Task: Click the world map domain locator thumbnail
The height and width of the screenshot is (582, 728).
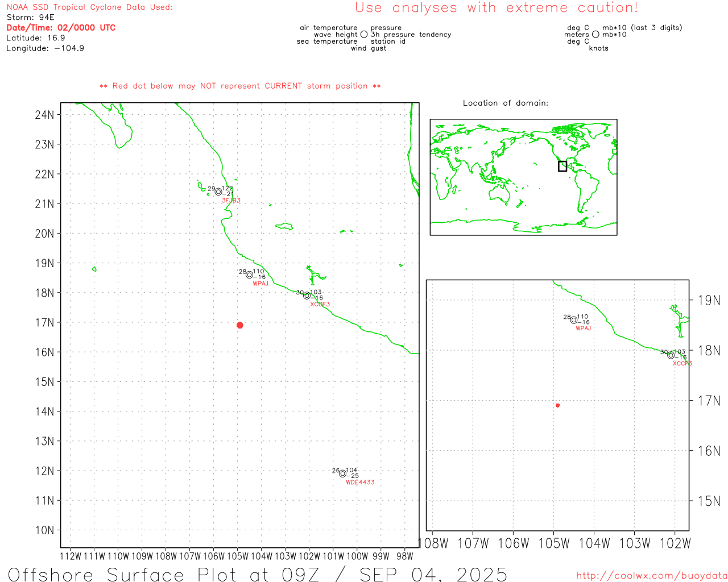Action: click(x=523, y=177)
